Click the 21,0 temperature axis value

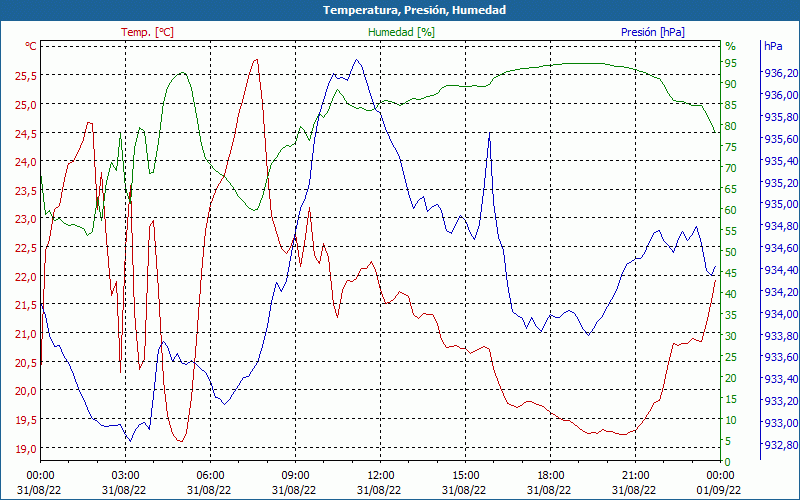pyautogui.click(x=27, y=334)
